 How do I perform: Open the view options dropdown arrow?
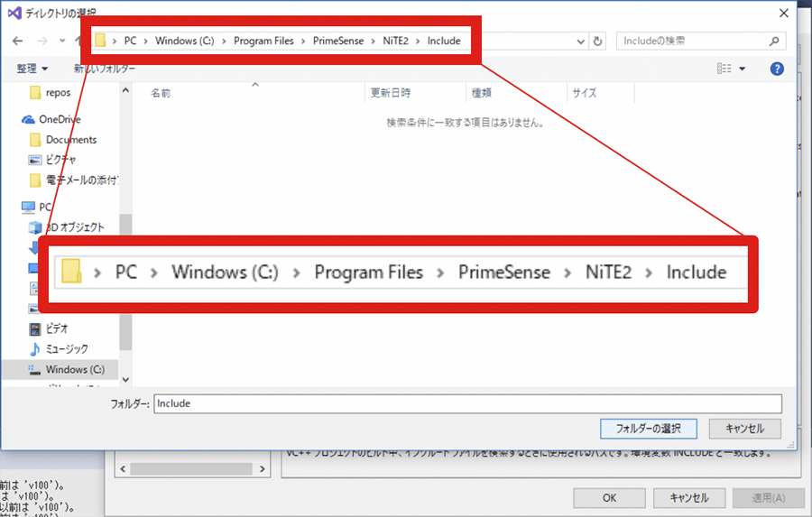tap(743, 69)
